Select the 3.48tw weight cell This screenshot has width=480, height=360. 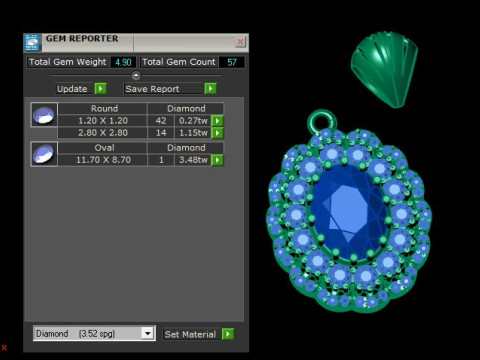(193, 160)
